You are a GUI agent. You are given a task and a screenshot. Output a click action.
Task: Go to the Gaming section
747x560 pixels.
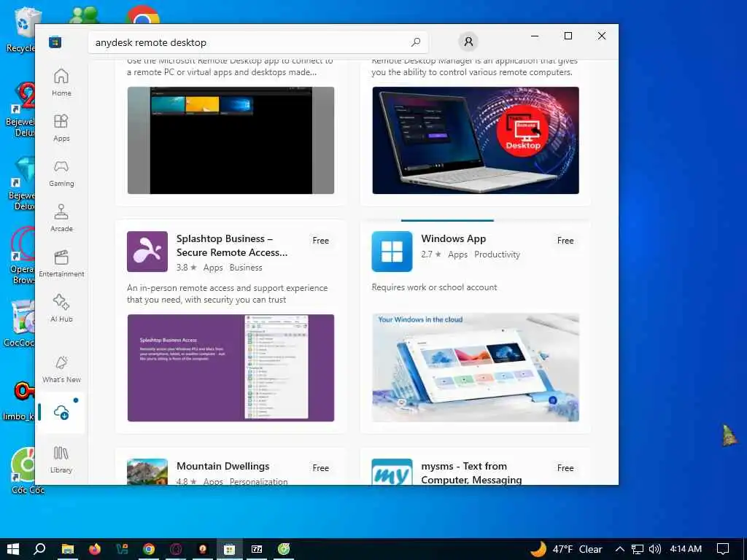click(x=61, y=173)
